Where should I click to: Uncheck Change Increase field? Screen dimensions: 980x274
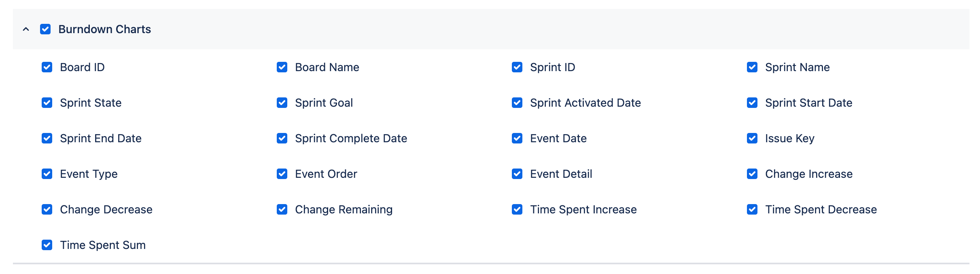[x=752, y=174]
